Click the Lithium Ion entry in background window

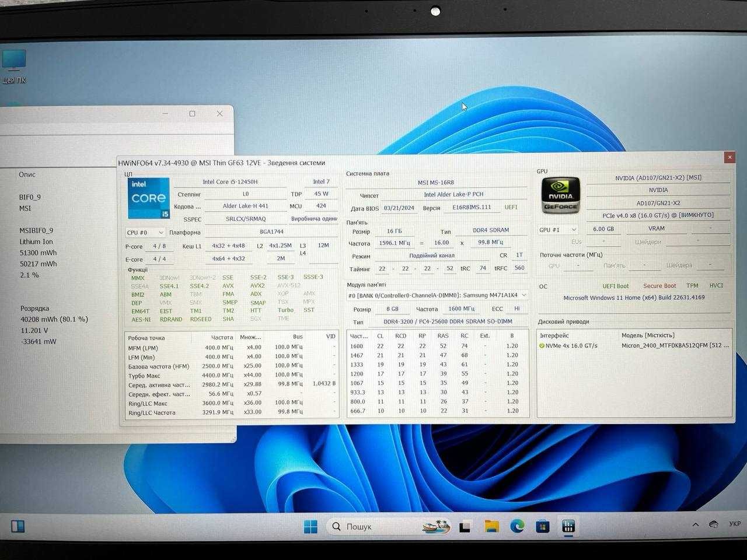[36, 242]
